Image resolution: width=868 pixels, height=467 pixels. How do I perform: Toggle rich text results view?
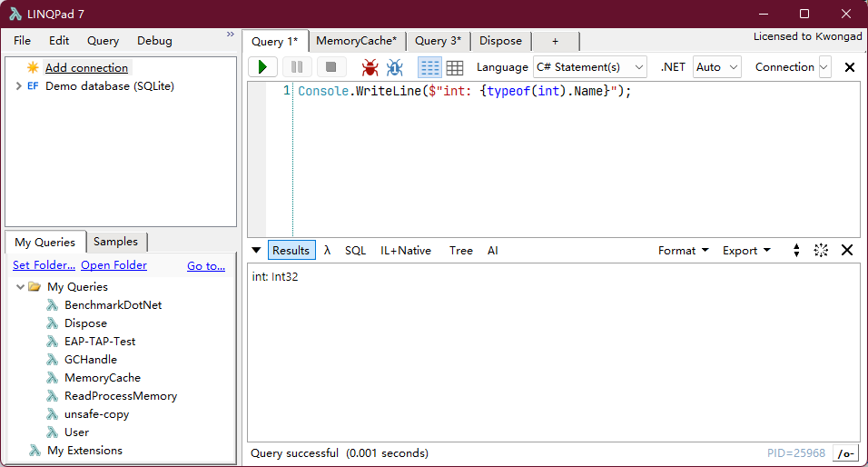(429, 67)
